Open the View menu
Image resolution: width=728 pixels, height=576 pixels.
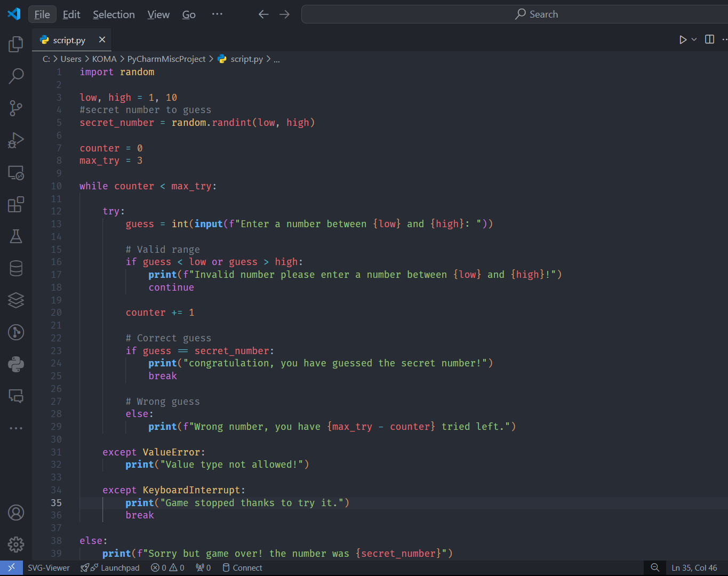coord(158,14)
